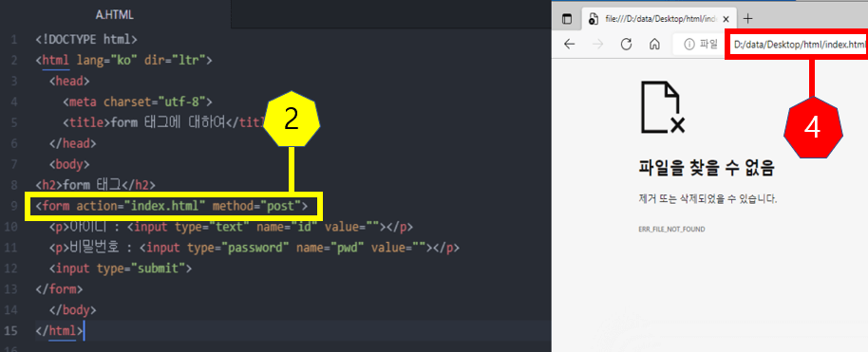868x352 pixels.
Task: Go to the browser home page icon
Action: click(654, 45)
